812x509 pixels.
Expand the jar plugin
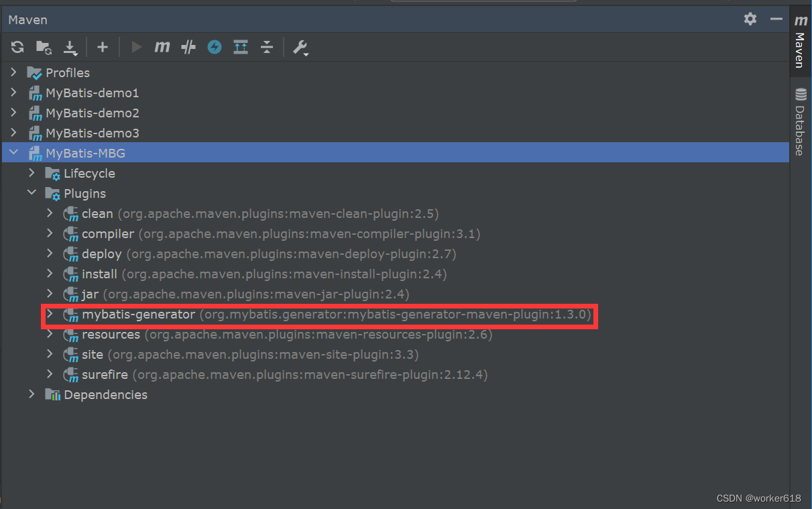click(50, 294)
